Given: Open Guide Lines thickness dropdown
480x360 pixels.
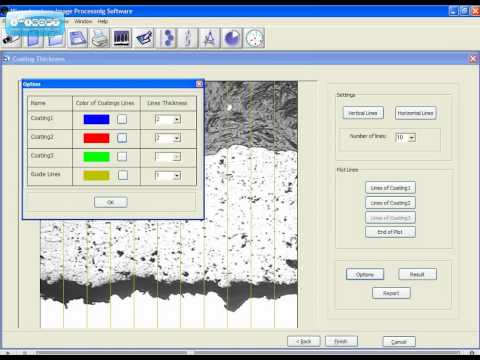Looking at the screenshot, I should click(177, 175).
